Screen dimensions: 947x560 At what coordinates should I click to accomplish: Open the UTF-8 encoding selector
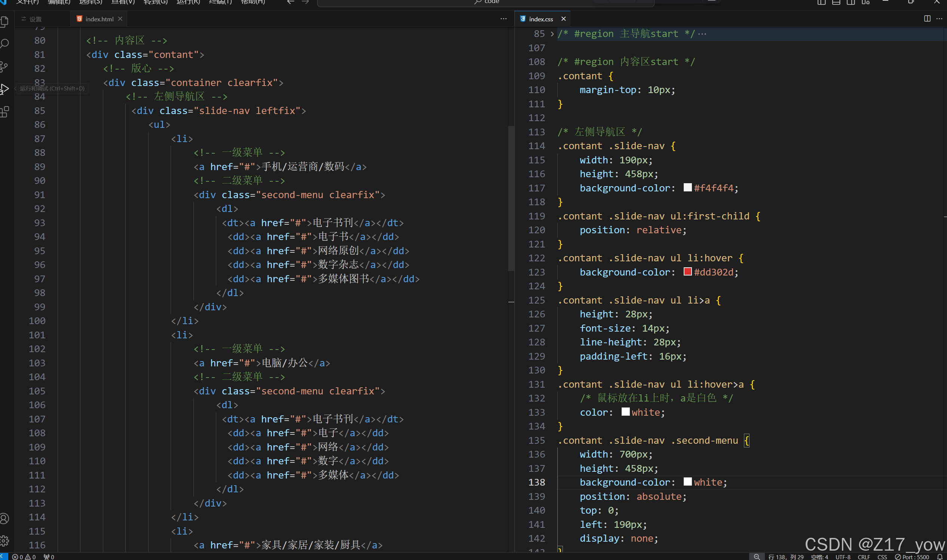pyautogui.click(x=843, y=557)
